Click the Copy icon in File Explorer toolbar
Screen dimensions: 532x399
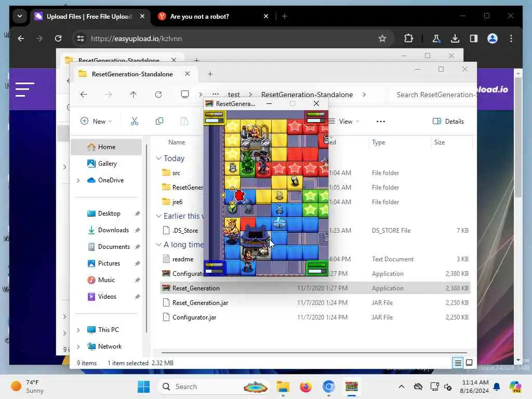[159, 121]
